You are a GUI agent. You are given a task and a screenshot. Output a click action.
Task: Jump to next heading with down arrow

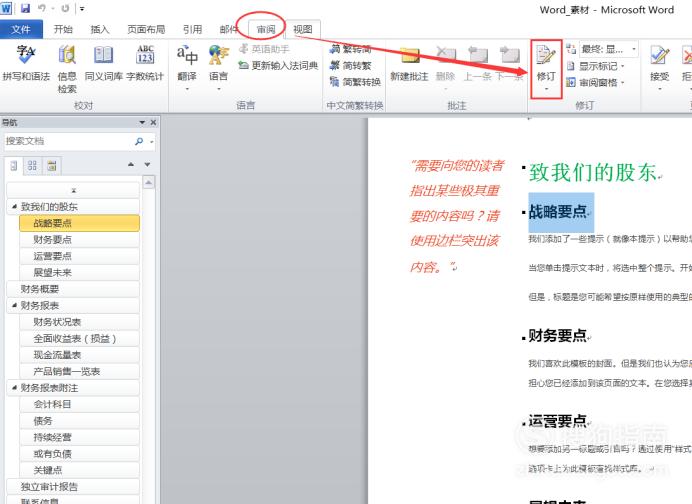[x=147, y=165]
